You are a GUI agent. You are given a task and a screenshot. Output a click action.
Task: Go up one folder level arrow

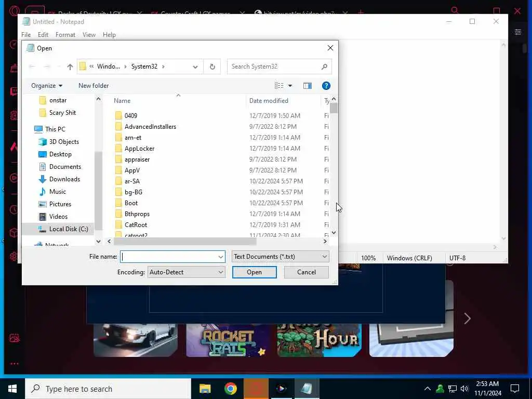pos(70,67)
